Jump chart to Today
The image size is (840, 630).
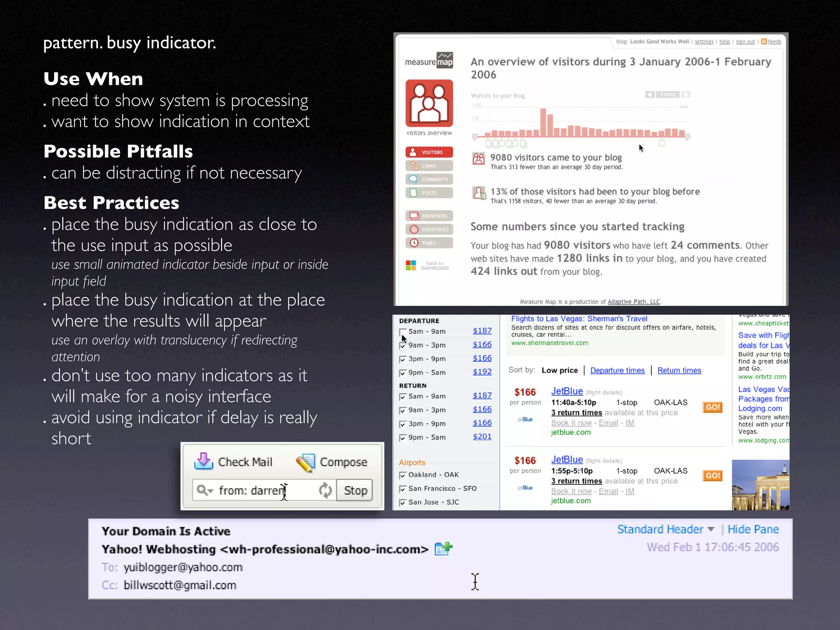(668, 94)
